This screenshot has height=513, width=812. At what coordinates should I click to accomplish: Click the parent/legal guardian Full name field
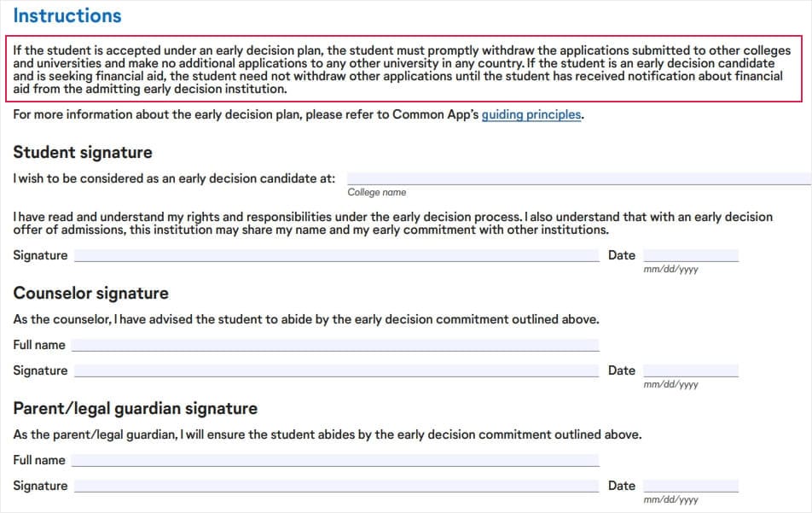click(x=334, y=460)
